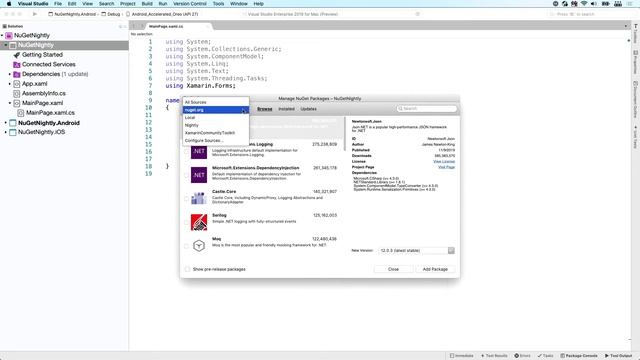Choose nuget.org package source

tap(216, 110)
